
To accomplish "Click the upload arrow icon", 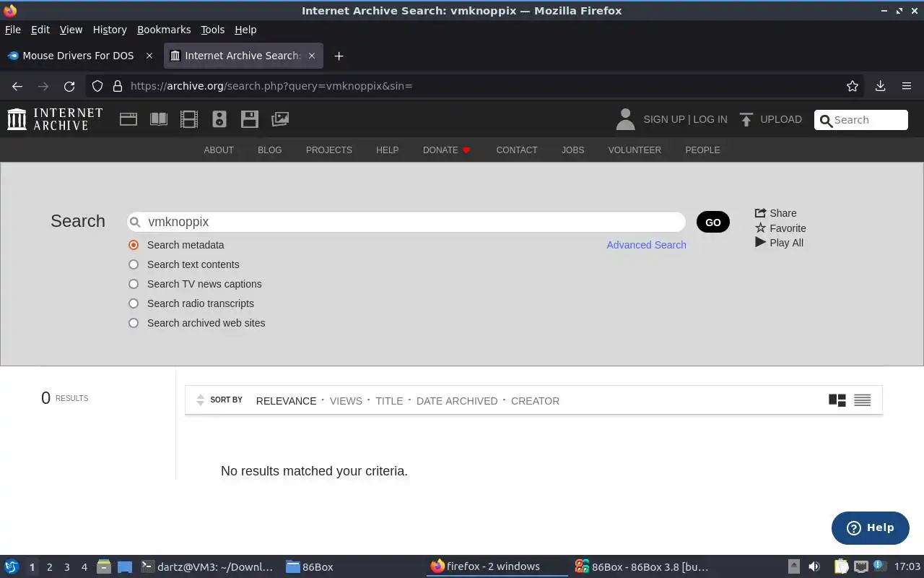I will point(746,119).
